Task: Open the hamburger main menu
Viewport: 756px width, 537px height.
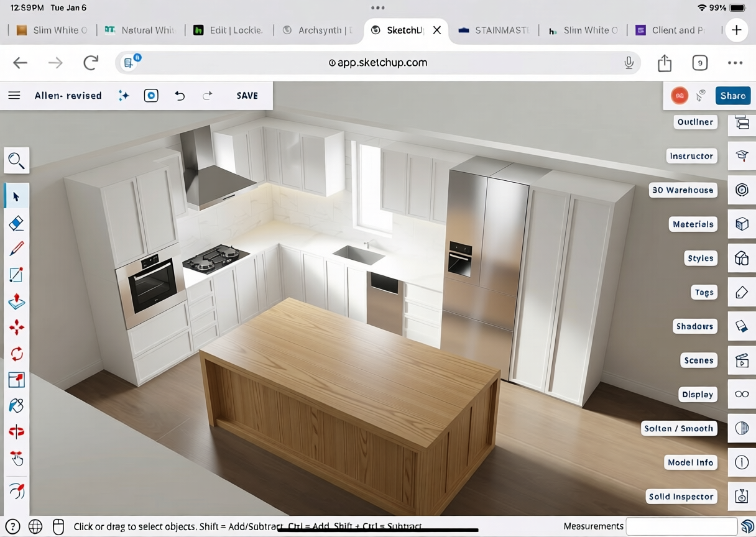Action: [14, 96]
